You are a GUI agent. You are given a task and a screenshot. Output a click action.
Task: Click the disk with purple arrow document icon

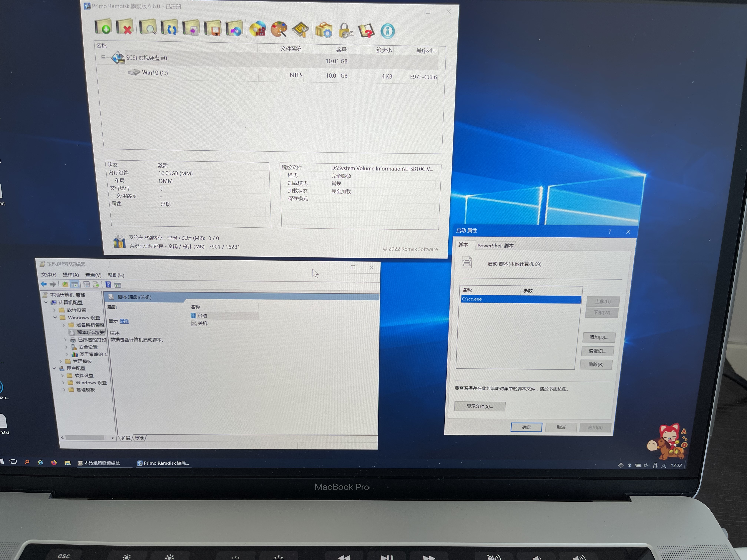[x=191, y=28]
